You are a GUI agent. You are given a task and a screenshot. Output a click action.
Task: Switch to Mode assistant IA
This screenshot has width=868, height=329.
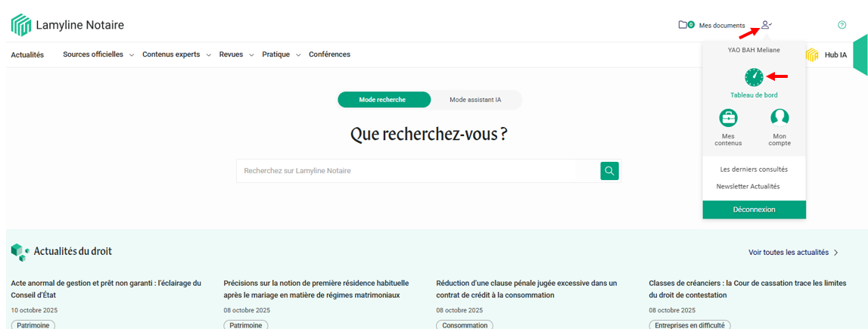click(475, 100)
